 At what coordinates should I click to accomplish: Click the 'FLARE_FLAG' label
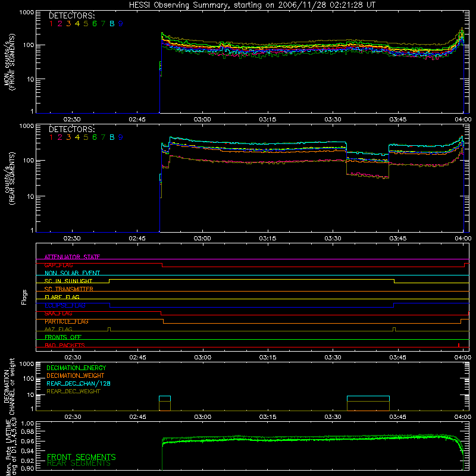pyautogui.click(x=62, y=297)
